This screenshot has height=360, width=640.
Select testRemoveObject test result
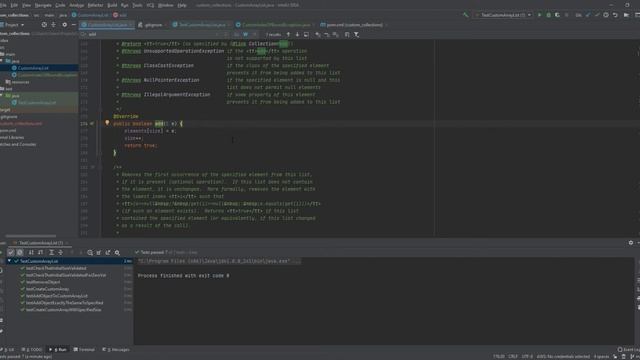(43, 282)
